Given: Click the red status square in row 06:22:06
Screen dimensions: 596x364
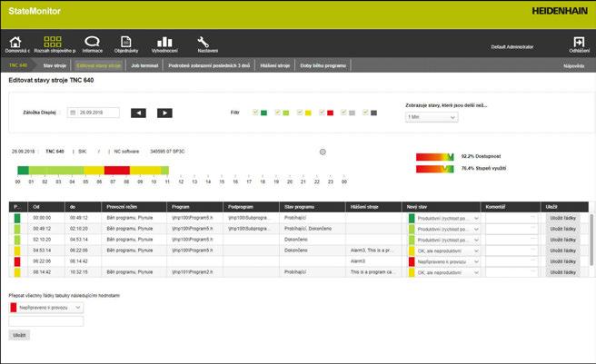Looking at the screenshot, I should tap(17, 261).
